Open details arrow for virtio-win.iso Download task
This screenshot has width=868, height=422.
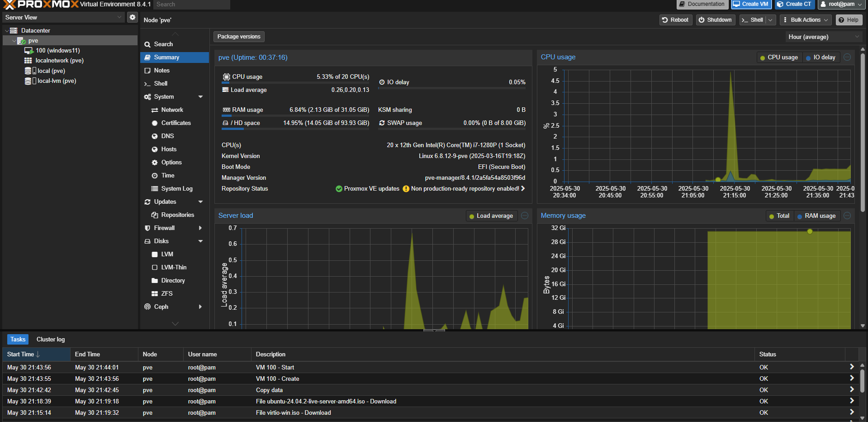(852, 412)
